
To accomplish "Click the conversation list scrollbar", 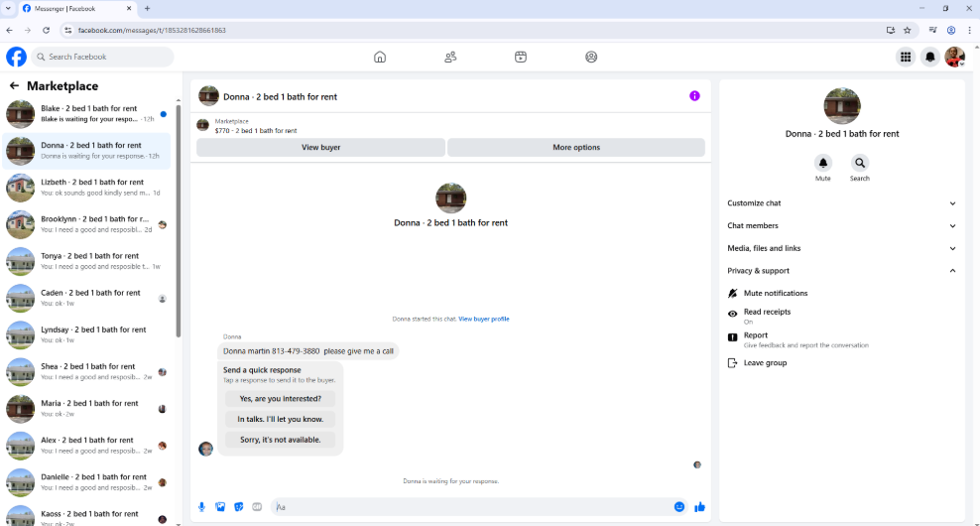I will click(x=179, y=220).
